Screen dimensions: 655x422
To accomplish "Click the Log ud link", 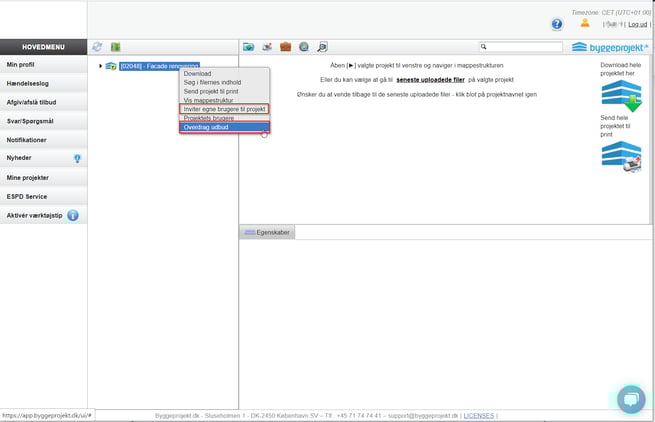I will 637,24.
